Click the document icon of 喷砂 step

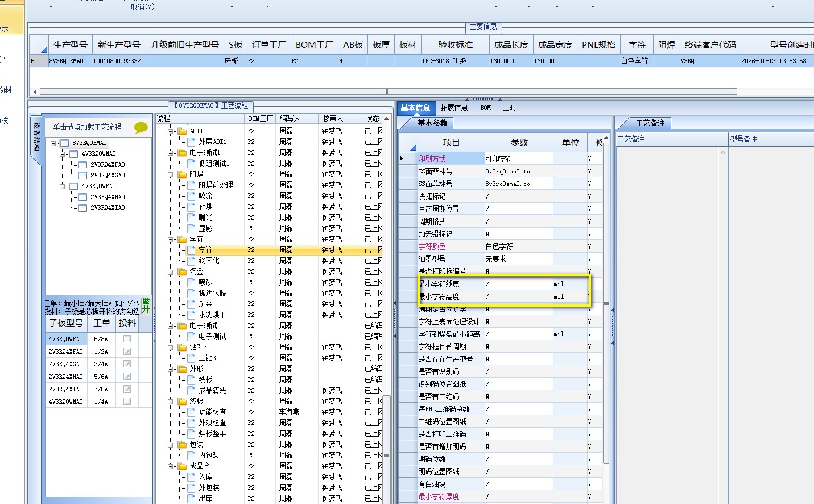pyautogui.click(x=191, y=282)
